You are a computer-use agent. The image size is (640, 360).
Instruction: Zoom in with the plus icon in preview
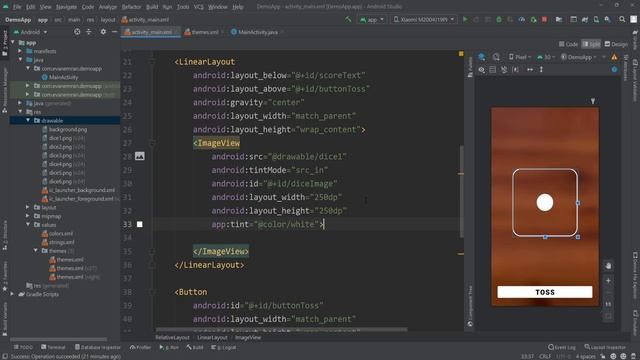pos(608,280)
